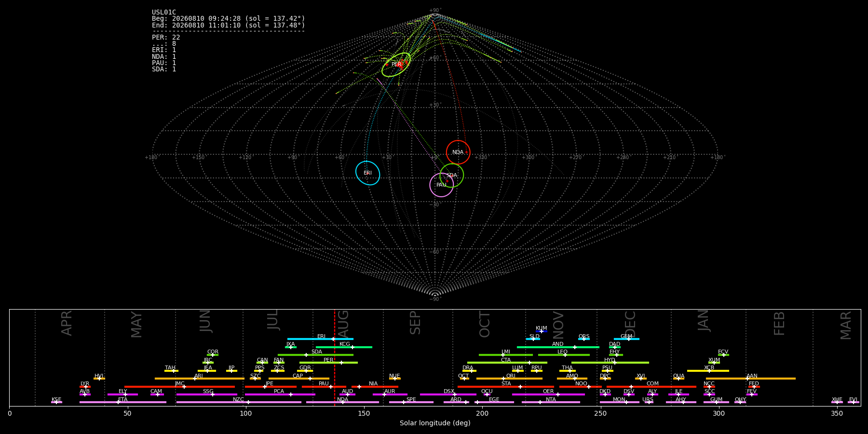Click the -90° label below the sky map
Screen dimensions: 868x434
click(x=434, y=299)
